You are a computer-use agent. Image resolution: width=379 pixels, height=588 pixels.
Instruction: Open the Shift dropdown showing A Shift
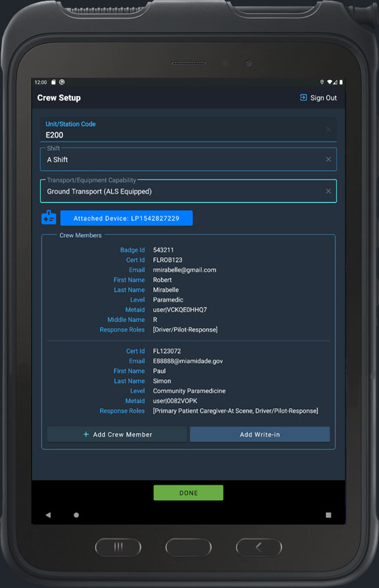pyautogui.click(x=188, y=160)
